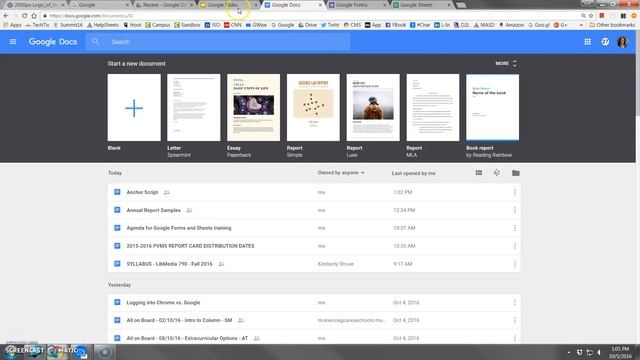Choose the Book report by Reading Rainbow template
Screen dimensions: 640x360
pos(493,108)
